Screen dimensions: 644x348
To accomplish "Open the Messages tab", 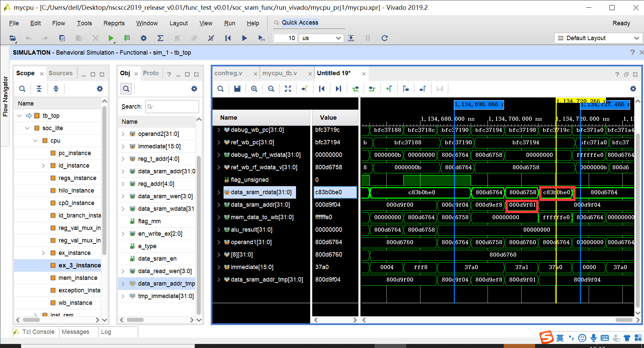I will (76, 332).
